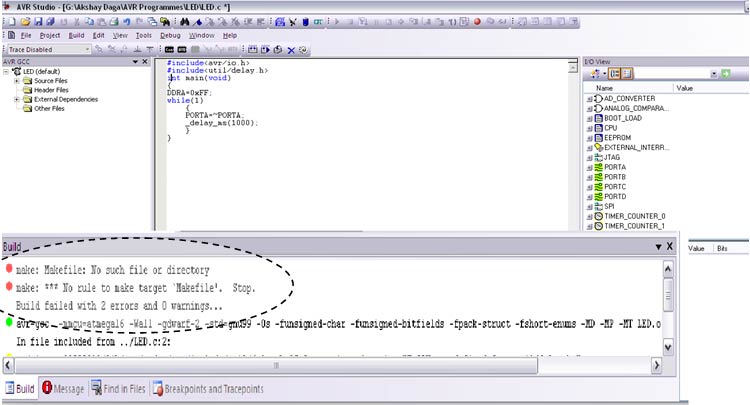Viewport: 750px width, 405px height.
Task: Click the connect/disconnect plug icon
Action: (x=292, y=22)
